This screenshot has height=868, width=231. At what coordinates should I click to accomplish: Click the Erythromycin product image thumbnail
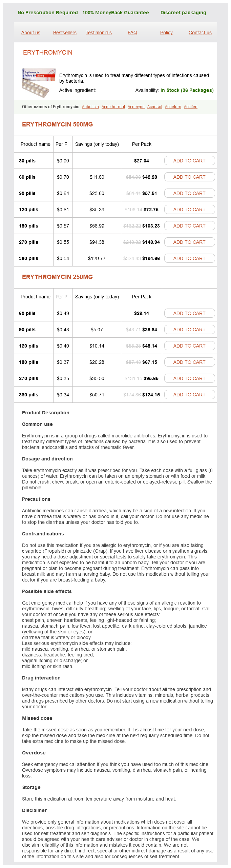tap(39, 83)
